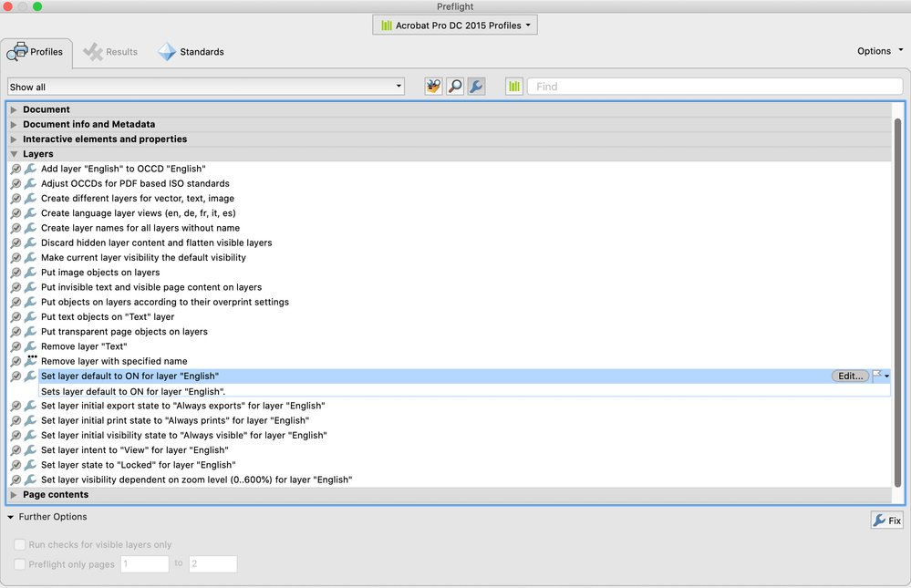This screenshot has height=588, width=911.
Task: Click check marker icon beside Add layer "English" to OCCD
Action: coord(16,169)
